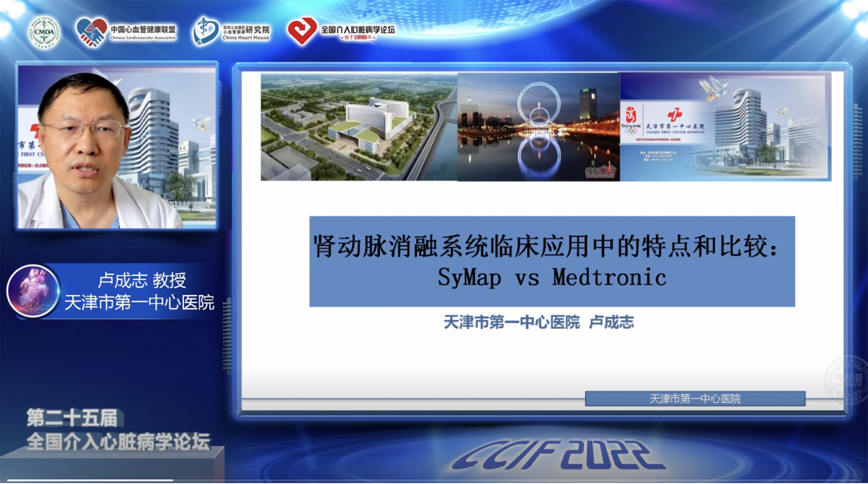Open the Tianjin Eye ferris wheel night photo
The image size is (868, 484).
click(x=538, y=126)
